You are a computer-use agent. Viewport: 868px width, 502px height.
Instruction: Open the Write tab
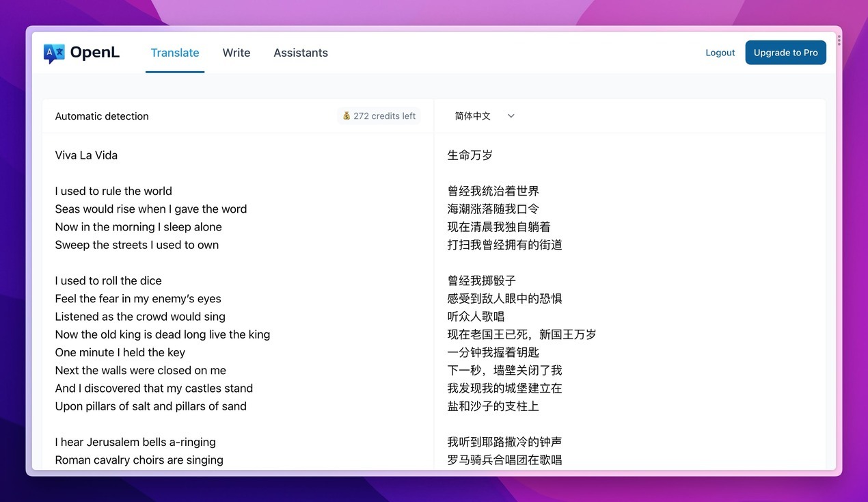(236, 53)
